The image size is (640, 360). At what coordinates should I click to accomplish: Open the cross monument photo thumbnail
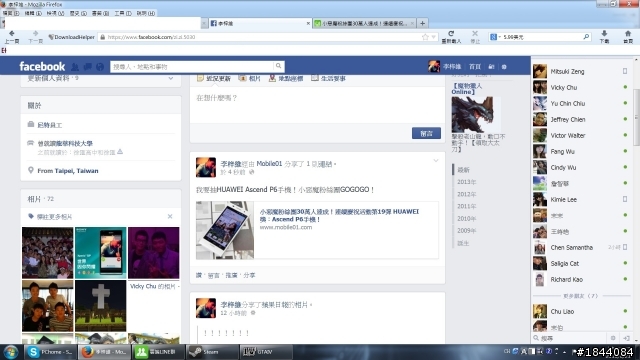point(100,306)
